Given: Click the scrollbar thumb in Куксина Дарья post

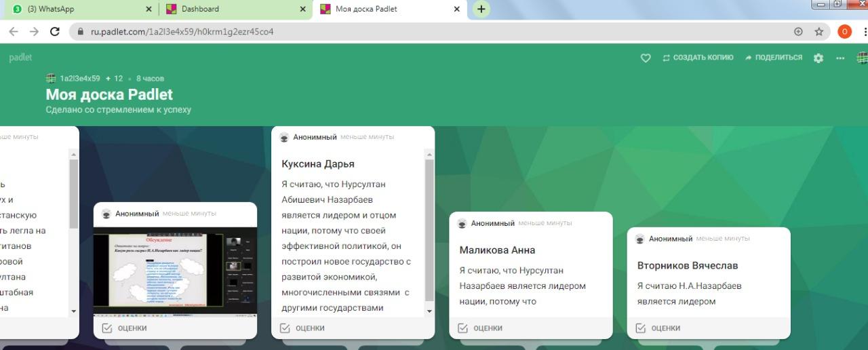Looking at the screenshot, I should [x=429, y=231].
